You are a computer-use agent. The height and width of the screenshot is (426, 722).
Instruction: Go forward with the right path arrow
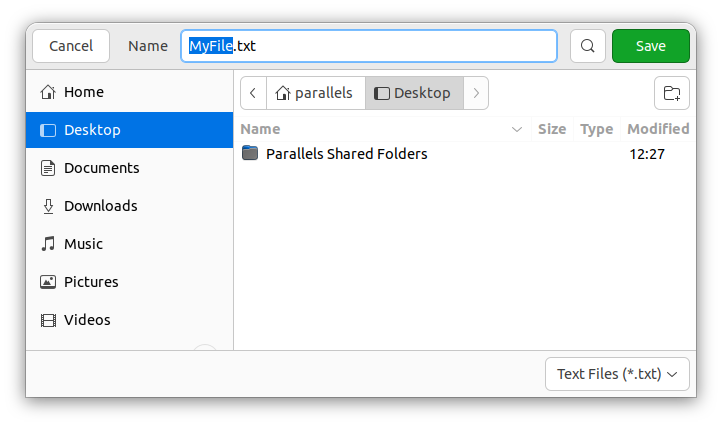click(x=476, y=93)
